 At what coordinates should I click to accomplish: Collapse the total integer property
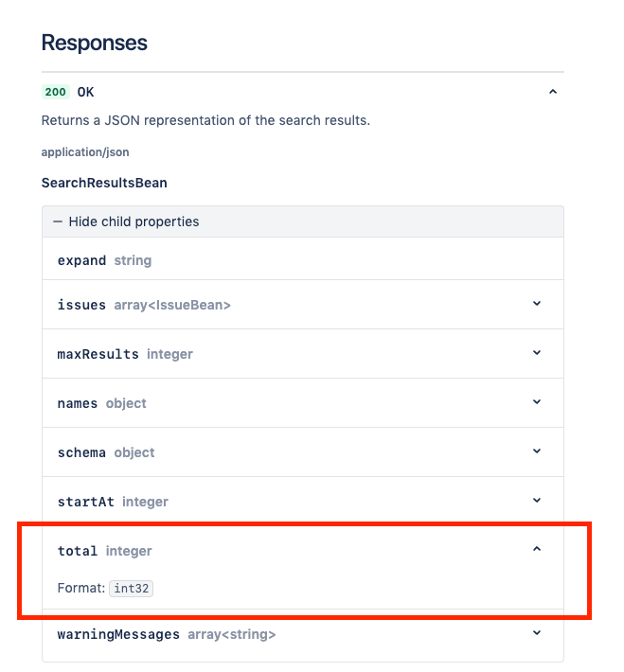coord(537,549)
